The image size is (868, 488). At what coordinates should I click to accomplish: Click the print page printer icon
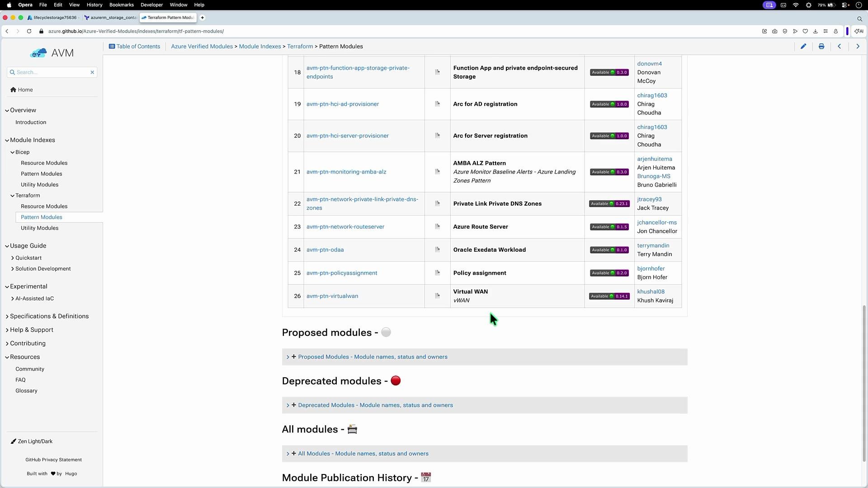(x=821, y=47)
